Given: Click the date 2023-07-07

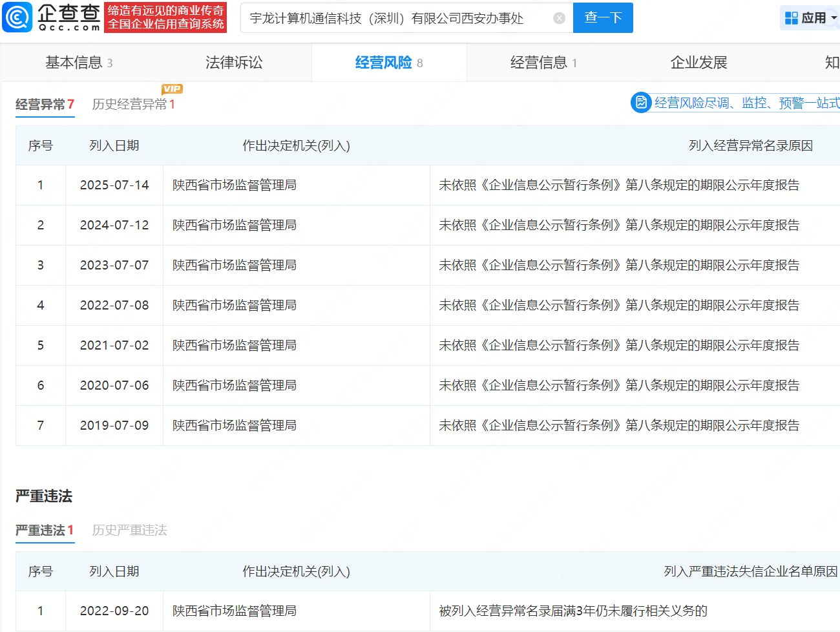Looking at the screenshot, I should tap(114, 266).
